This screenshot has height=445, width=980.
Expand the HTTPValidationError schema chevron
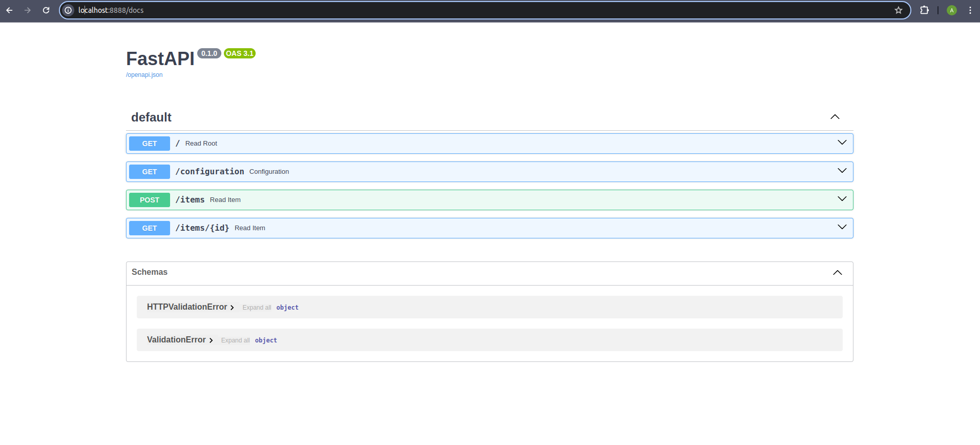[x=232, y=308]
